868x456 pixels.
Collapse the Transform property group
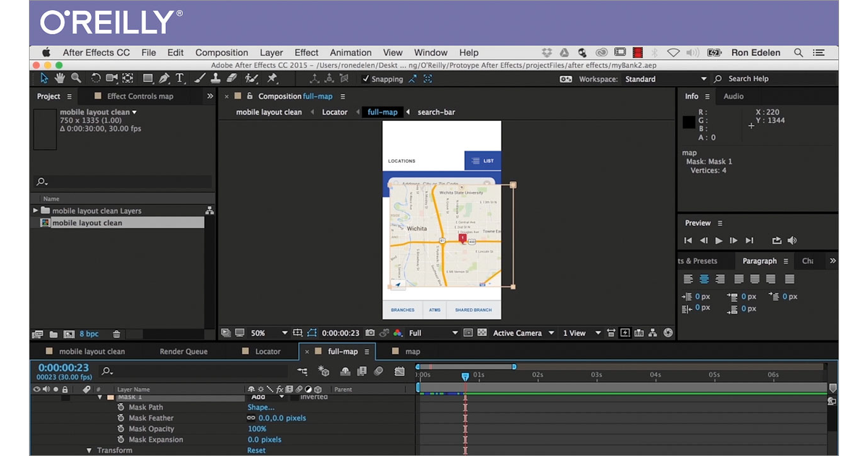[90, 450]
